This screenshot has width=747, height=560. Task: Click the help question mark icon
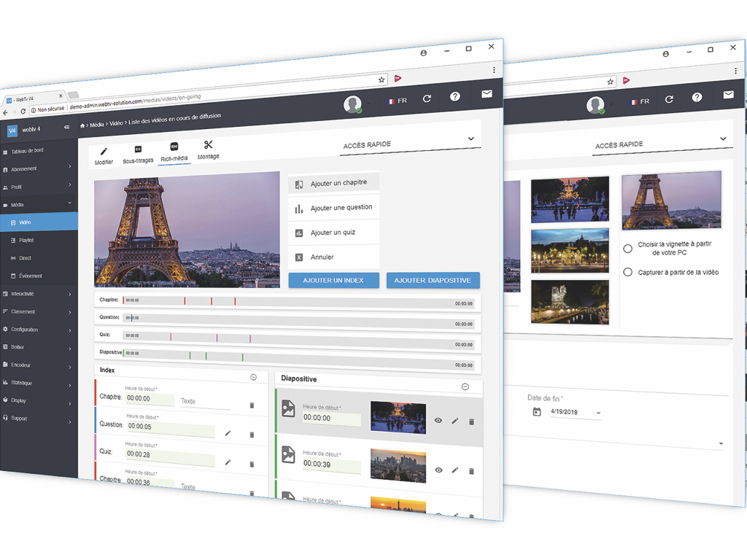point(455,97)
